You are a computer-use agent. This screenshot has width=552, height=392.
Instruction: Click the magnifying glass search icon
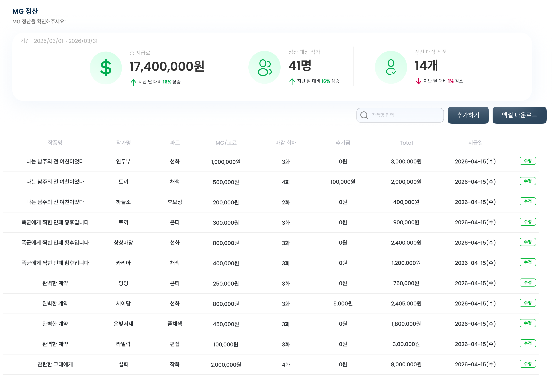pos(364,115)
